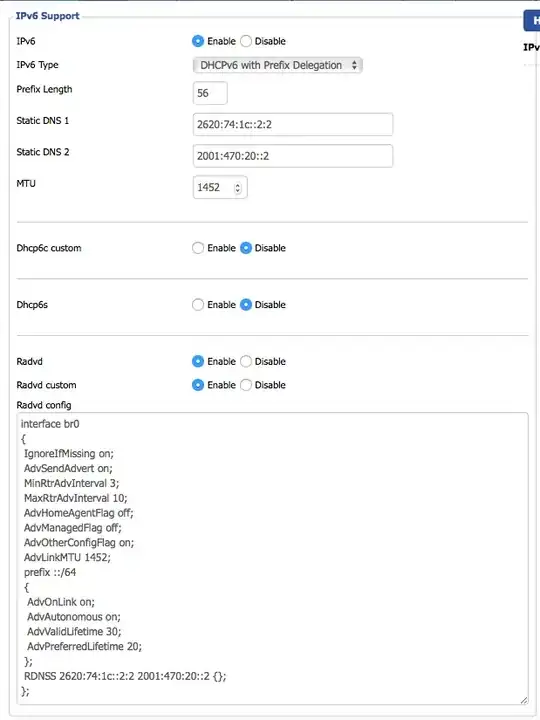Click the 'Radvd config' label
This screenshot has height=720, width=540.
[44, 405]
